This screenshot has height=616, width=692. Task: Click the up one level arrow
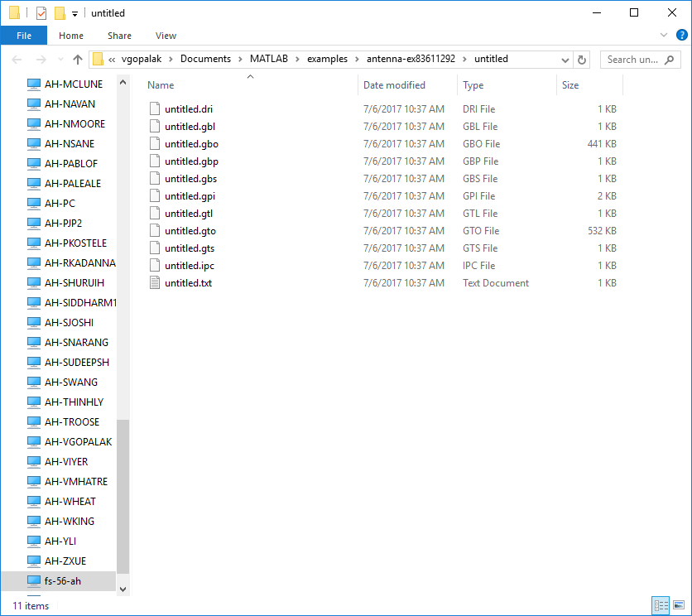pyautogui.click(x=77, y=59)
